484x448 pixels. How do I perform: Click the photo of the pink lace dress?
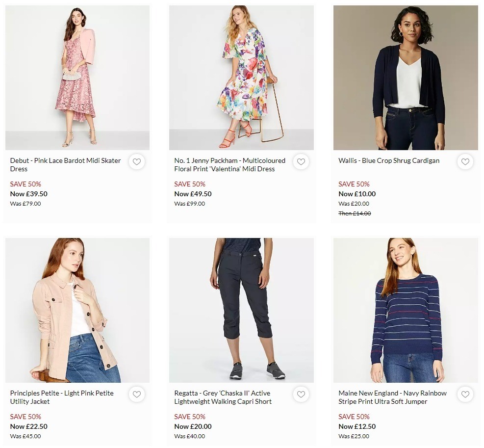[77, 77]
